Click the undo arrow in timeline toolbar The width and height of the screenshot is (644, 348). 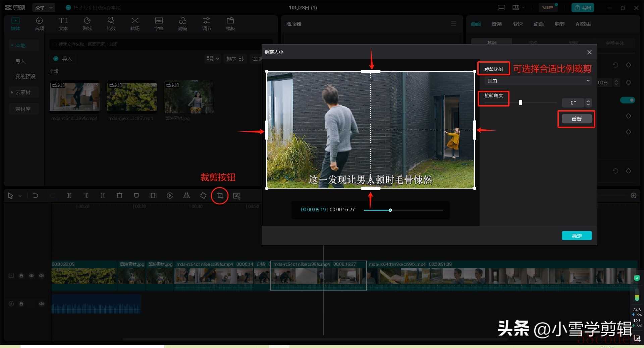tap(35, 196)
